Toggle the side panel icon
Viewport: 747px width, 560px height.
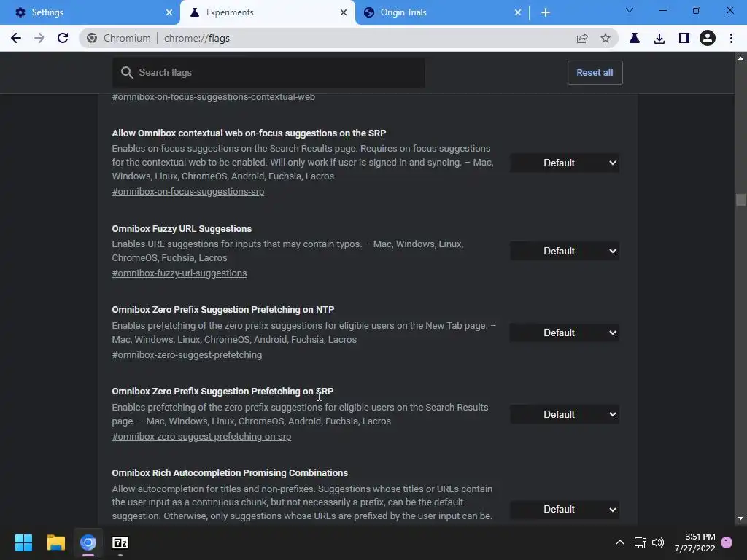[x=684, y=38]
